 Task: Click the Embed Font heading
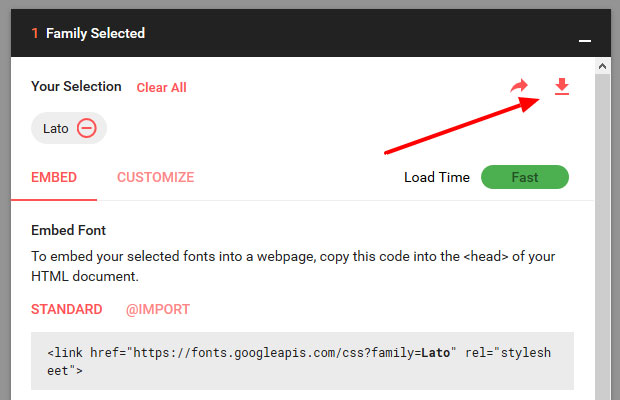tap(76, 230)
